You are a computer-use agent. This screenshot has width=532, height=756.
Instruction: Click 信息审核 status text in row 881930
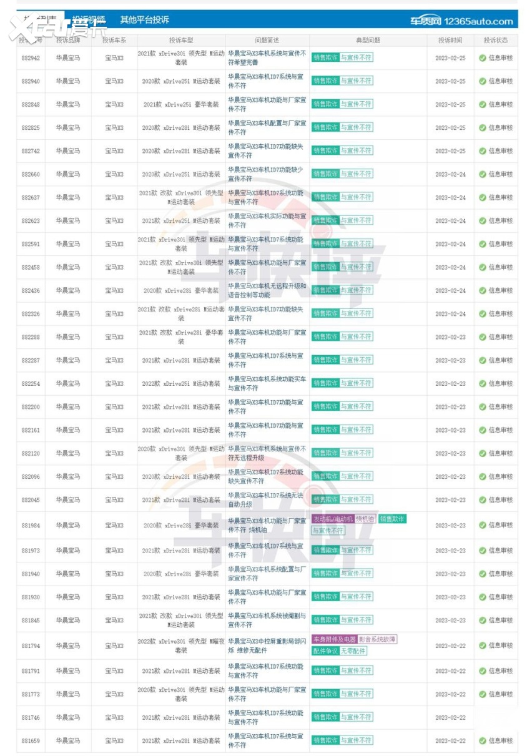point(501,597)
